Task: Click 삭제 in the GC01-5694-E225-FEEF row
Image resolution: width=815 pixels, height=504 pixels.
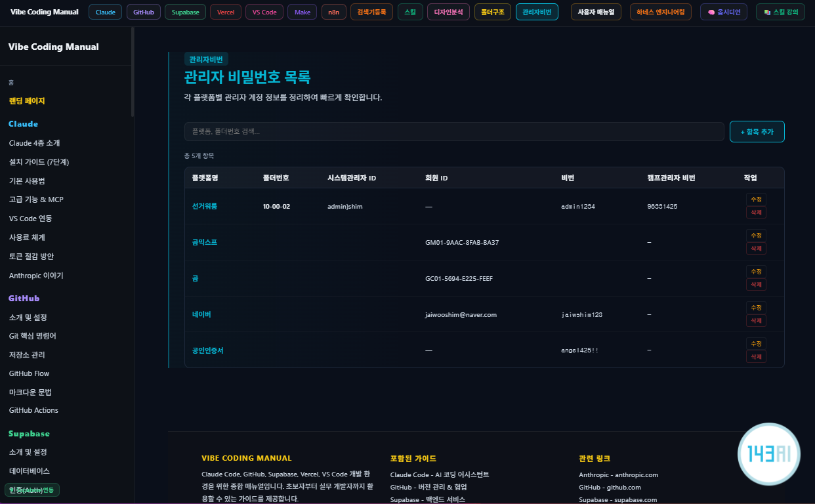Action: click(x=756, y=285)
